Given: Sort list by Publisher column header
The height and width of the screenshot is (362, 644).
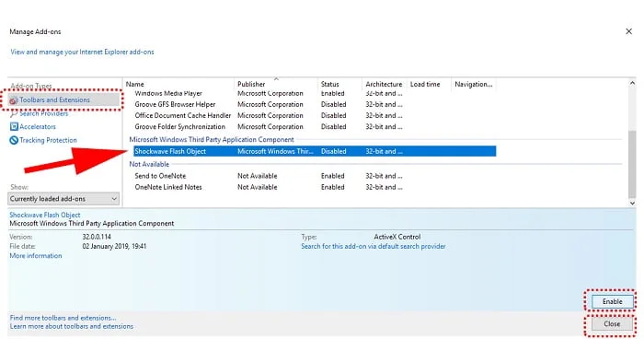Looking at the screenshot, I should (x=251, y=85).
